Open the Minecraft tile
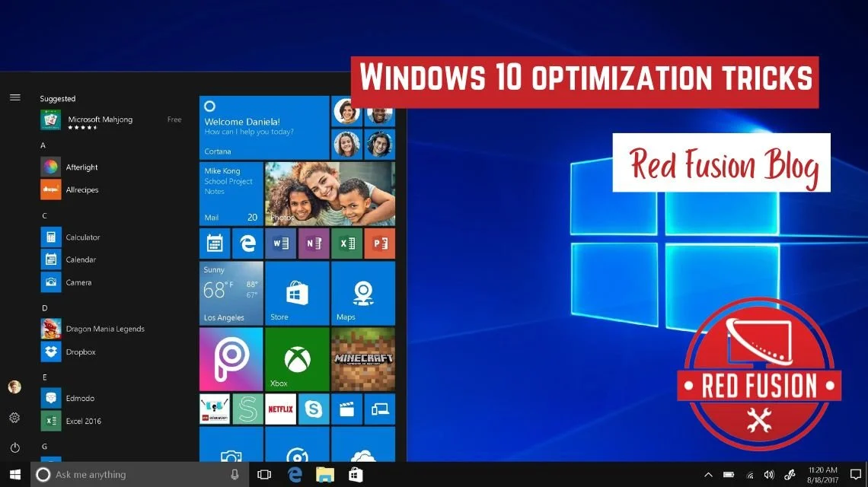This screenshot has width=868, height=487. [x=363, y=359]
